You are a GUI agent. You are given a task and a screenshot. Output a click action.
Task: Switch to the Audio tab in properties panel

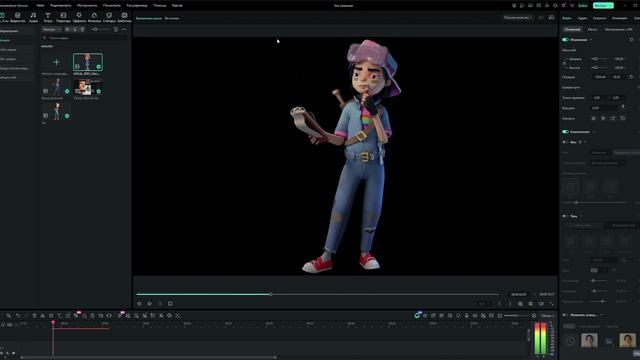582,18
